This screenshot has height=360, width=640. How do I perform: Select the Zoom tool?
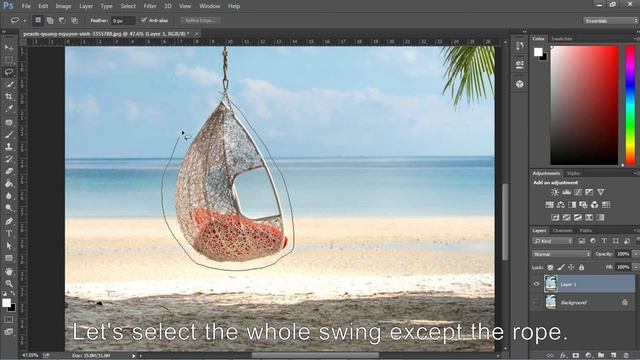(x=9, y=284)
